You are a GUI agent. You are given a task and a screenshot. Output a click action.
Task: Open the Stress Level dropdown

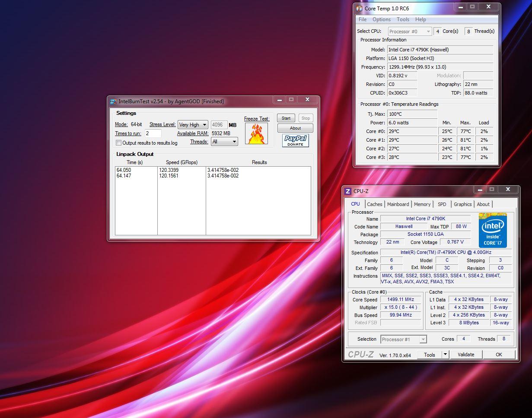click(193, 125)
